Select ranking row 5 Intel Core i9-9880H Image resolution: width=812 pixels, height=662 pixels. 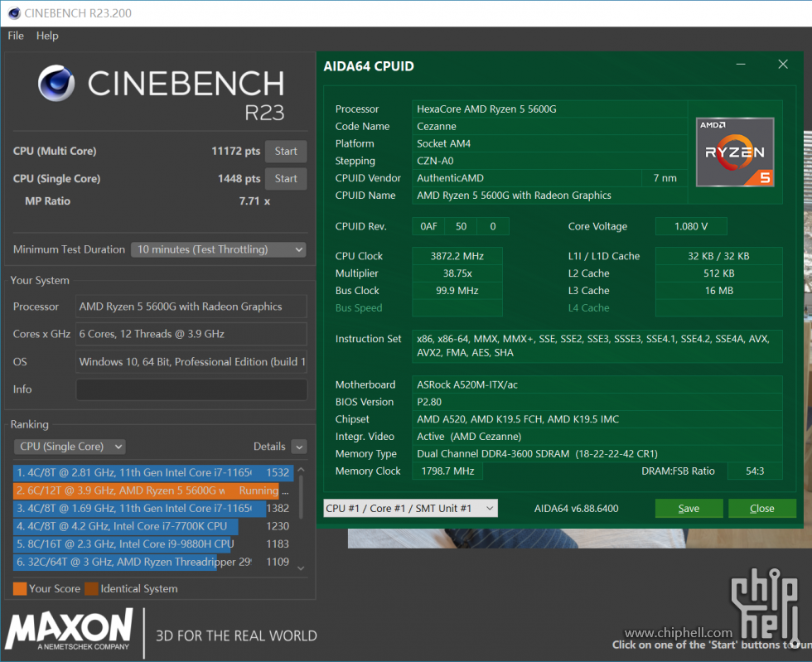152,544
